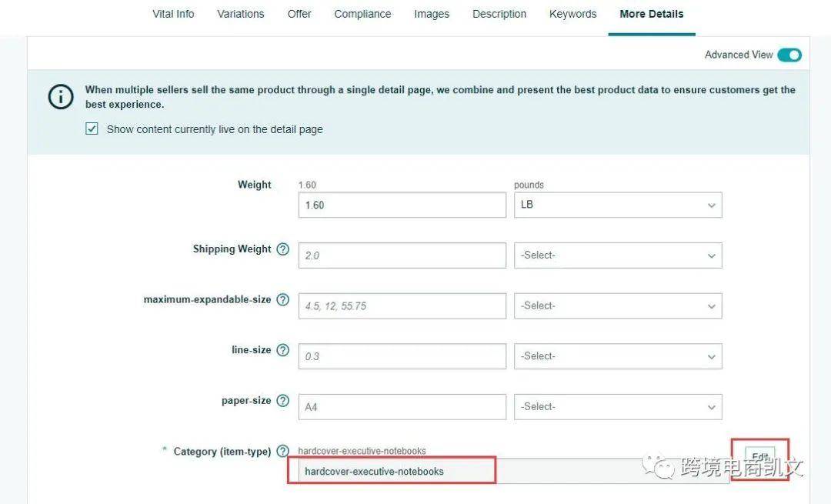Click help icon beside maximum-expandable-size

[283, 300]
